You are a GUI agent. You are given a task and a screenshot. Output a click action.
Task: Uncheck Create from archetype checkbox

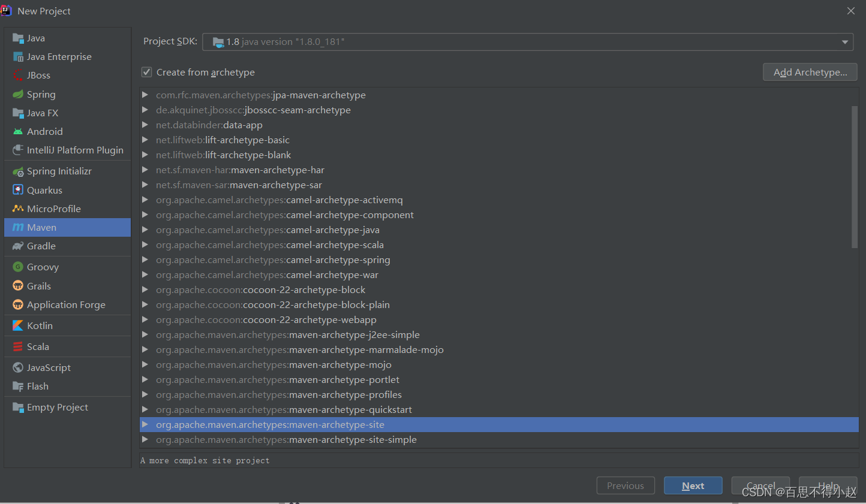[146, 72]
